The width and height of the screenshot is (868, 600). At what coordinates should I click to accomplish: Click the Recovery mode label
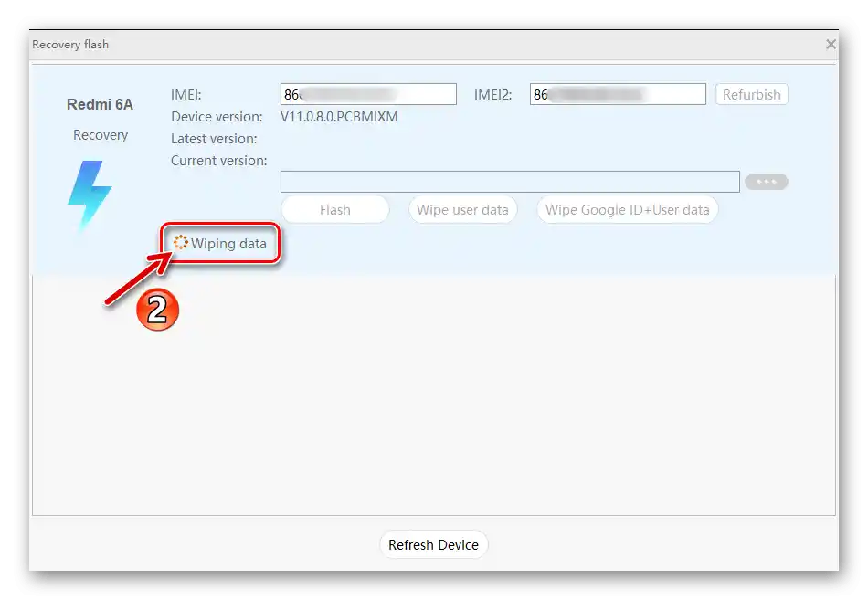click(101, 135)
